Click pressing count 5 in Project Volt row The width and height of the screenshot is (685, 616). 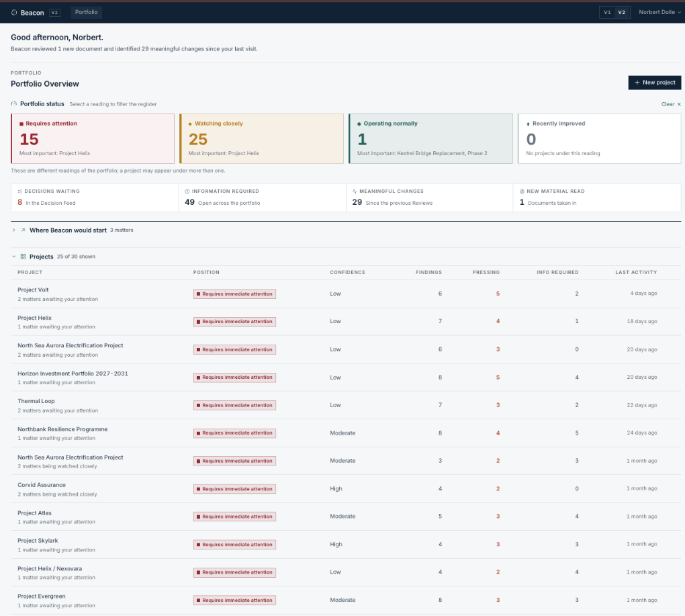point(498,294)
